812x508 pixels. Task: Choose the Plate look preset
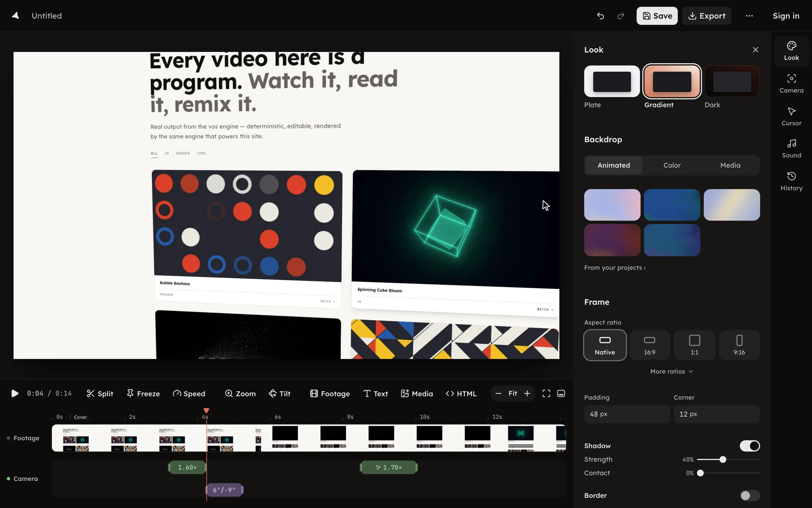(x=612, y=81)
